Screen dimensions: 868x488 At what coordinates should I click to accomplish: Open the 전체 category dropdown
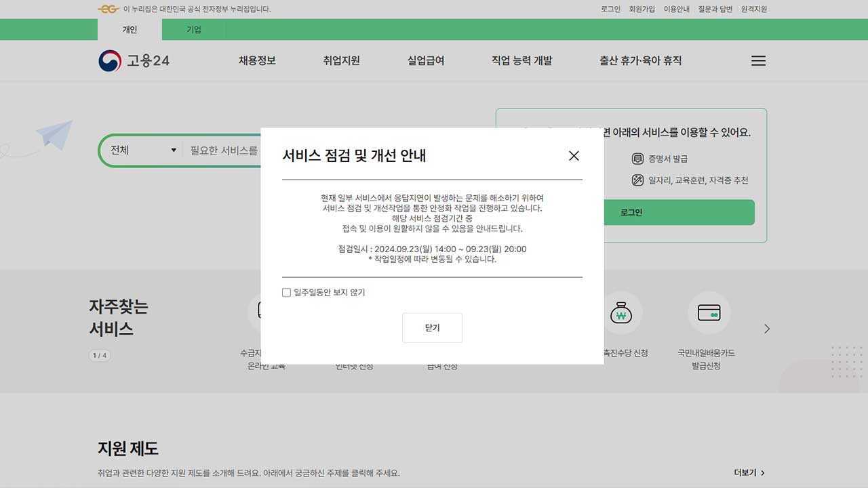(x=140, y=150)
